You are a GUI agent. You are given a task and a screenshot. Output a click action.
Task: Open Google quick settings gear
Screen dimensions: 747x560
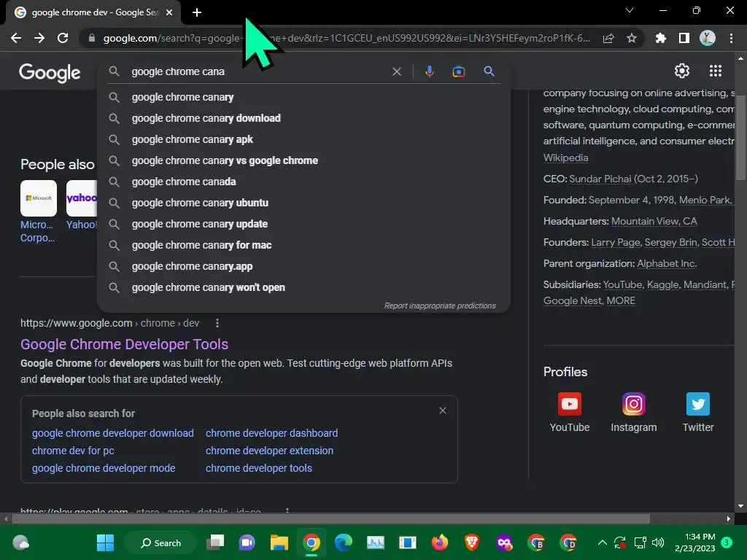click(682, 71)
